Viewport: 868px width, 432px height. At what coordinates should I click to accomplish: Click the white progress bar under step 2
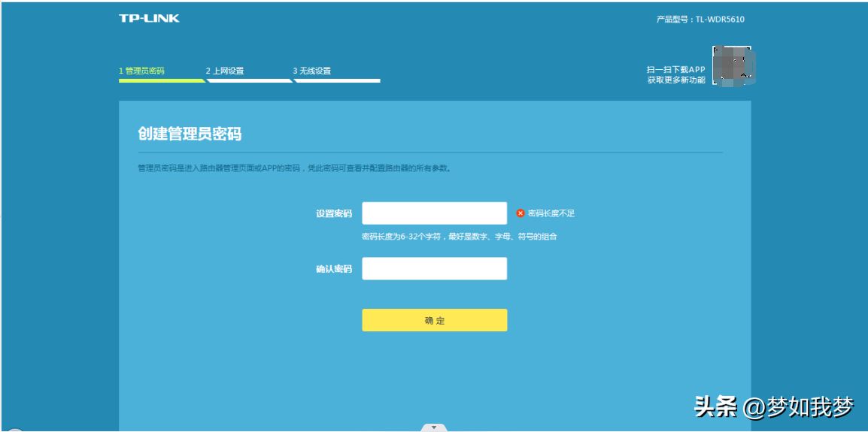248,80
